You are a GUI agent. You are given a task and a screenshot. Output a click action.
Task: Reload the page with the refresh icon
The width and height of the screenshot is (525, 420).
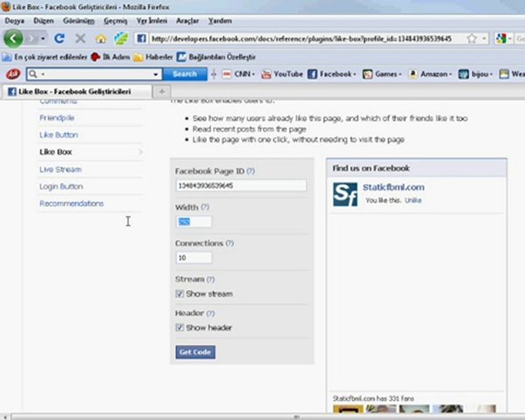[x=60, y=38]
